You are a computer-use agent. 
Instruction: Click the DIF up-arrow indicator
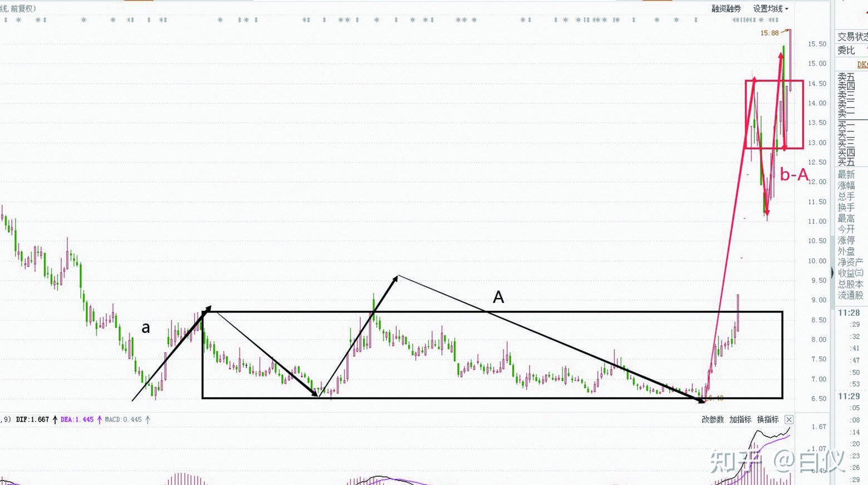coord(55,419)
